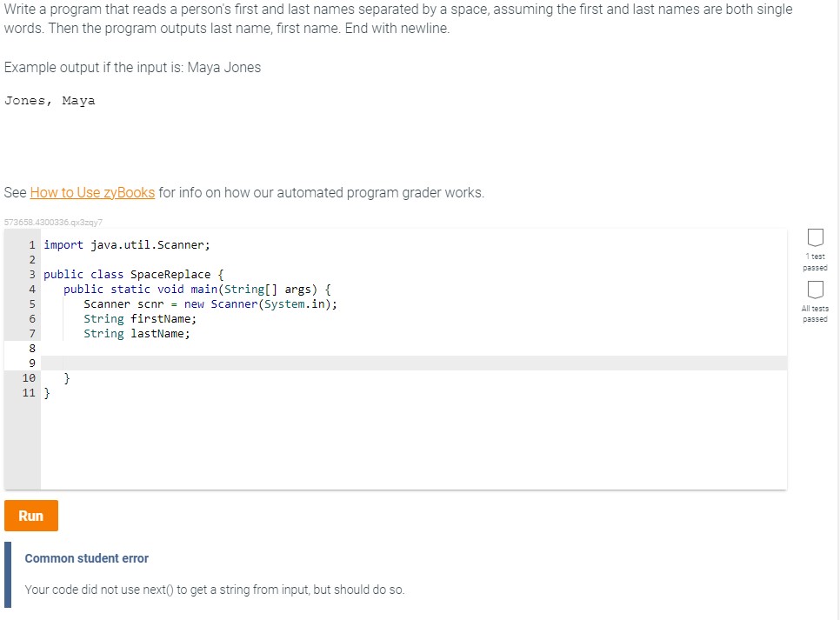Click the Scanner scnr declaration line
Image resolution: width=840 pixels, height=620 pixels.
(209, 303)
